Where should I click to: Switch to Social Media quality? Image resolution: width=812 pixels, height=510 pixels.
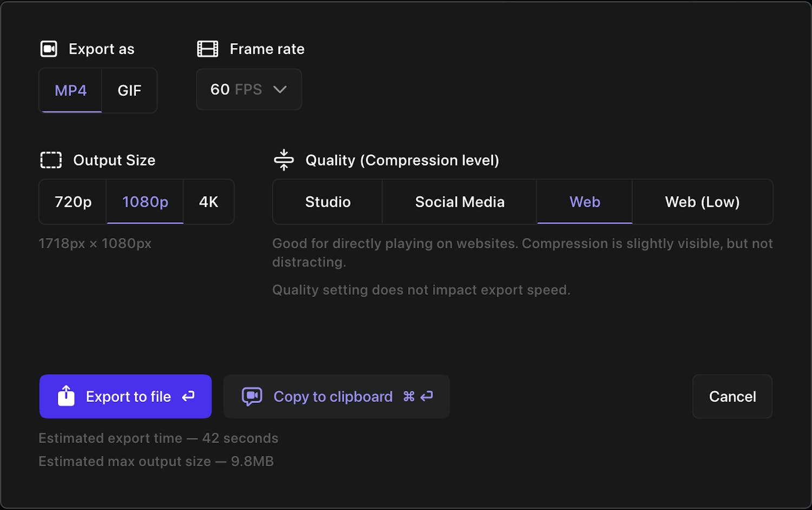pos(460,202)
